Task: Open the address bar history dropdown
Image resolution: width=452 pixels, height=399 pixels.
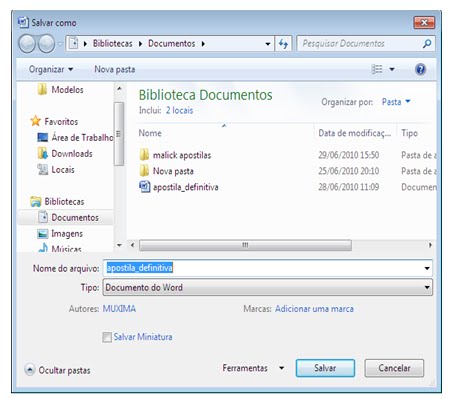Action: [x=267, y=44]
